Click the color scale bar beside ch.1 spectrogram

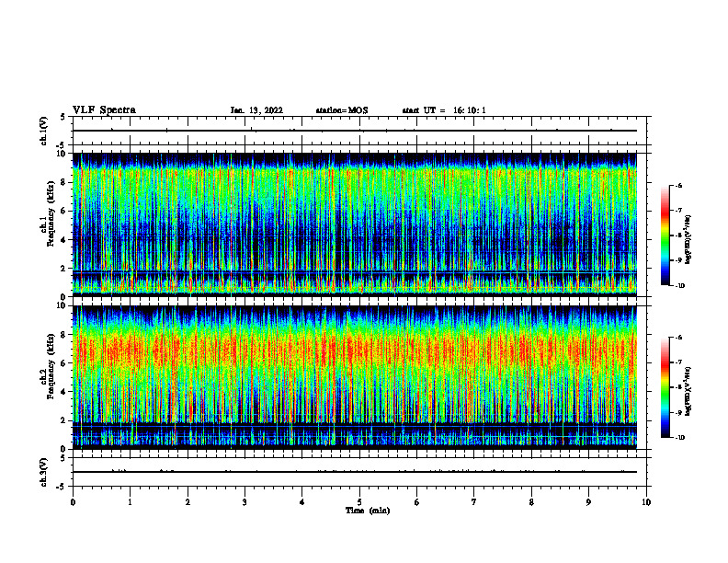665,236
